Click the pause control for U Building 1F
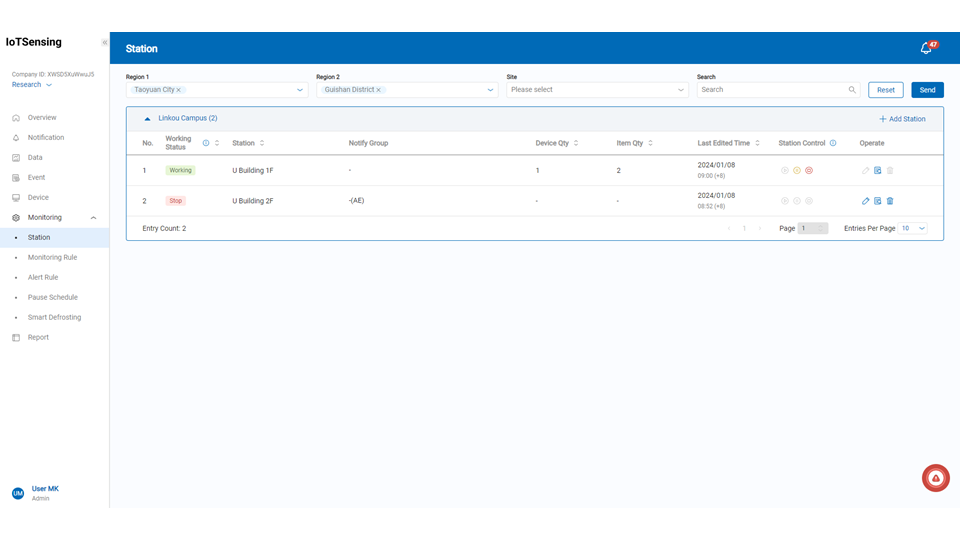The image size is (960, 540). click(x=797, y=171)
